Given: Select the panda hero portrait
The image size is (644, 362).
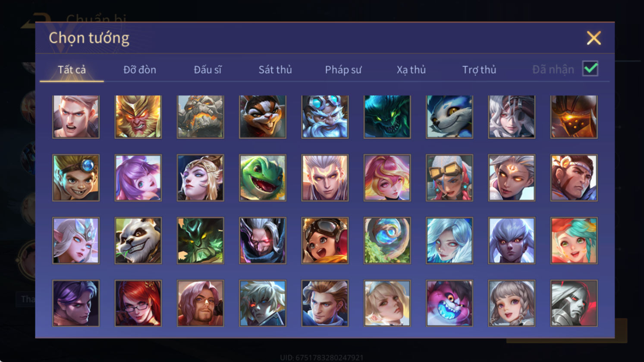Looking at the screenshot, I should [138, 240].
